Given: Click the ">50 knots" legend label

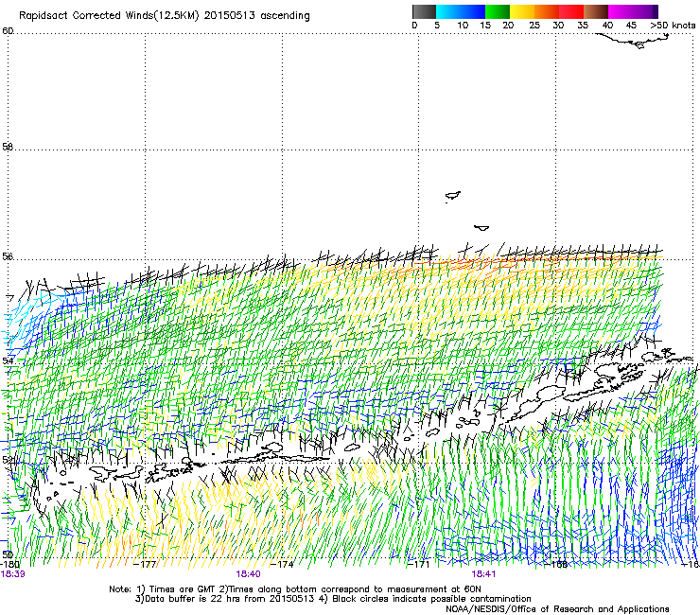Looking at the screenshot, I should [673, 26].
